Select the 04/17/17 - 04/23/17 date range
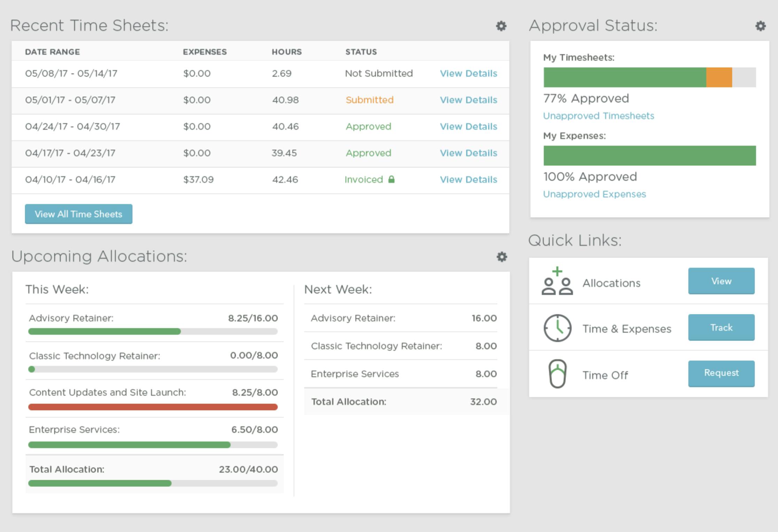 (x=70, y=153)
